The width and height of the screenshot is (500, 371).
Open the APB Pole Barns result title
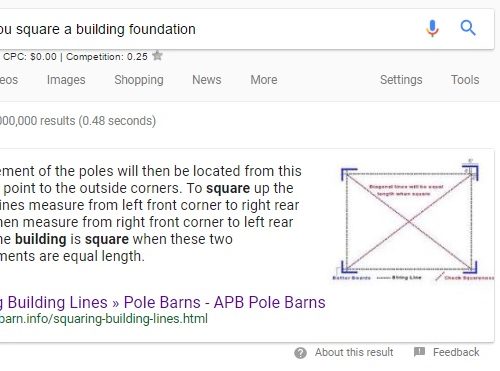[x=163, y=302]
